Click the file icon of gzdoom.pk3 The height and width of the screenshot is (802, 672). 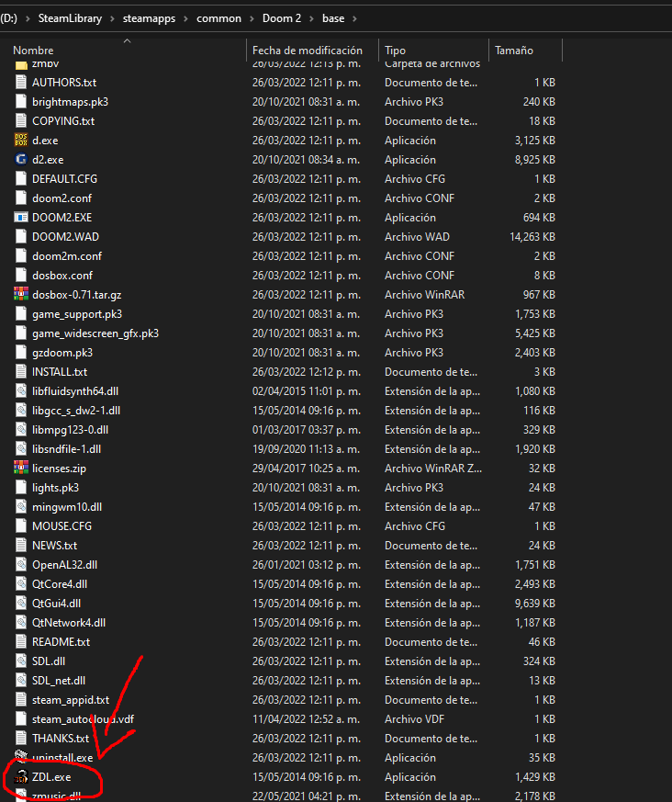tap(21, 353)
